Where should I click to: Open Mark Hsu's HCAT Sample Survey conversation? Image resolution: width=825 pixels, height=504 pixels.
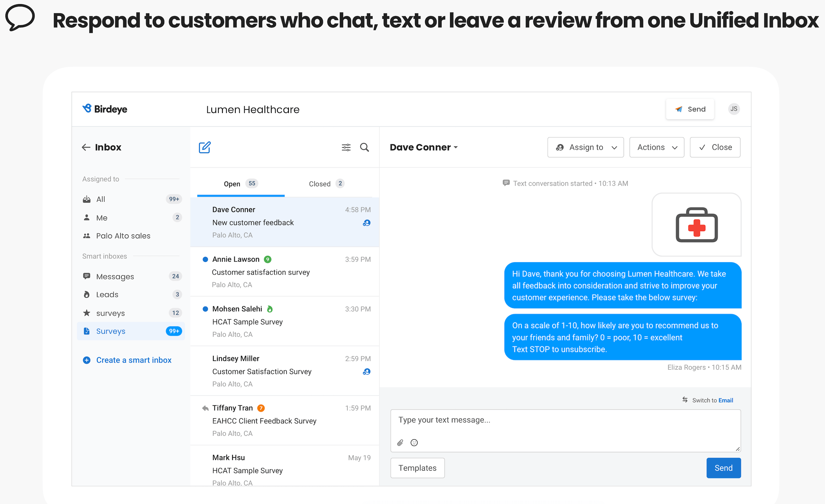pyautogui.click(x=285, y=466)
